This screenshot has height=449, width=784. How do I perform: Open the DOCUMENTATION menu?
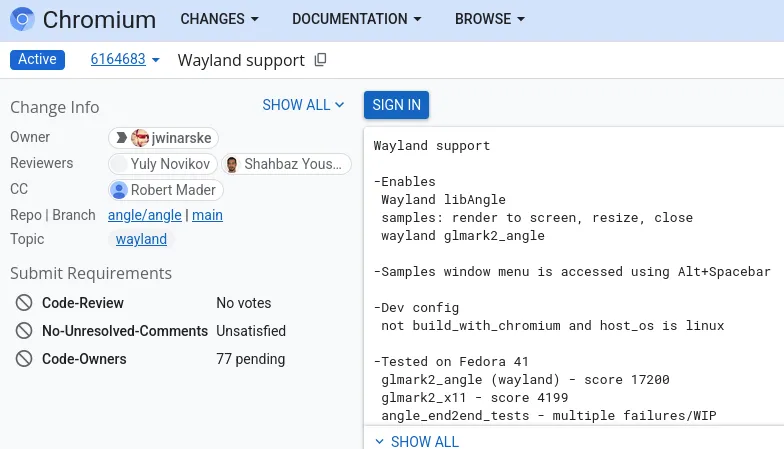point(356,19)
